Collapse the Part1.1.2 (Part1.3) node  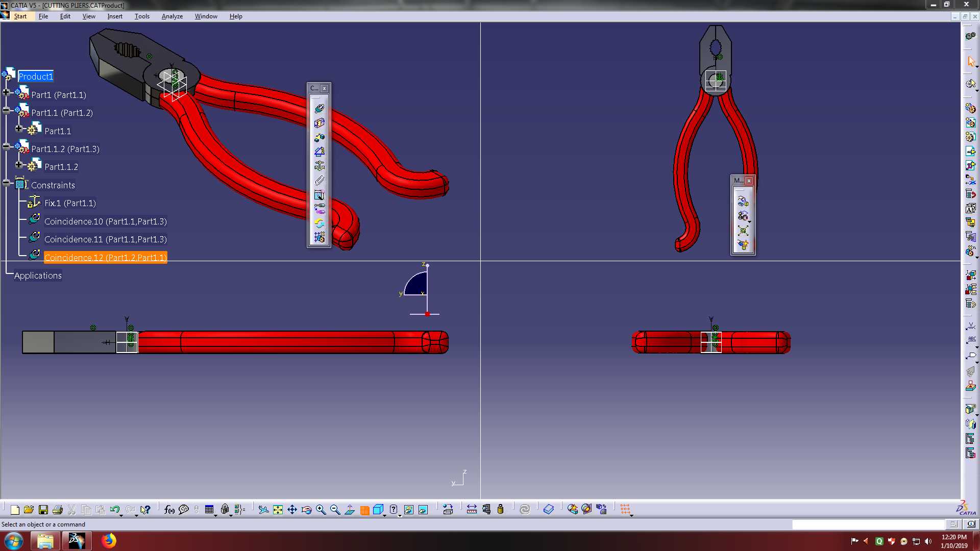[6, 146]
